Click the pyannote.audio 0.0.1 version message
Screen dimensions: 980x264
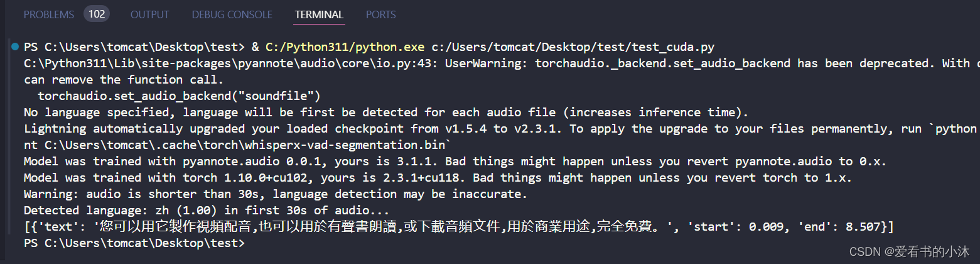455,162
